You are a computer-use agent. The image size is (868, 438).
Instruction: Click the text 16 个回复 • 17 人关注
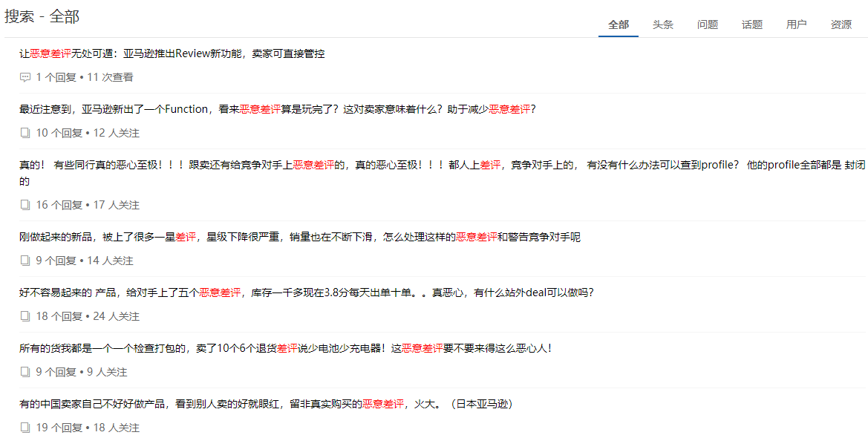click(x=88, y=205)
